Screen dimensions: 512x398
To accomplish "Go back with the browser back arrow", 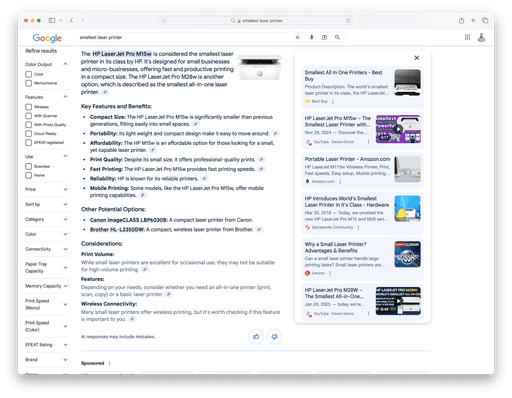I will [71, 20].
